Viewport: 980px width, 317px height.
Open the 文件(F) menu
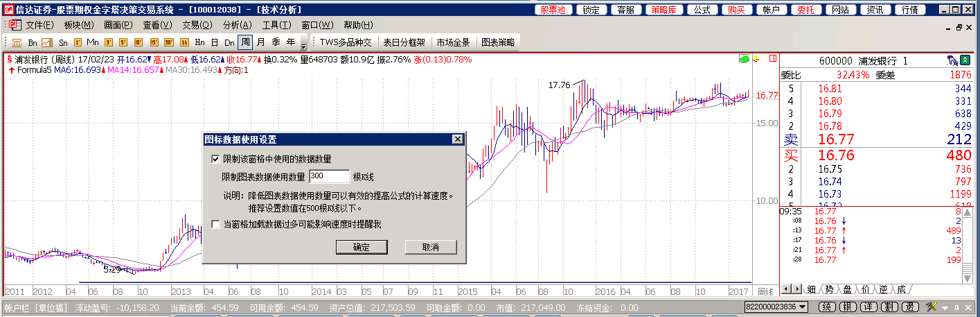coord(39,25)
